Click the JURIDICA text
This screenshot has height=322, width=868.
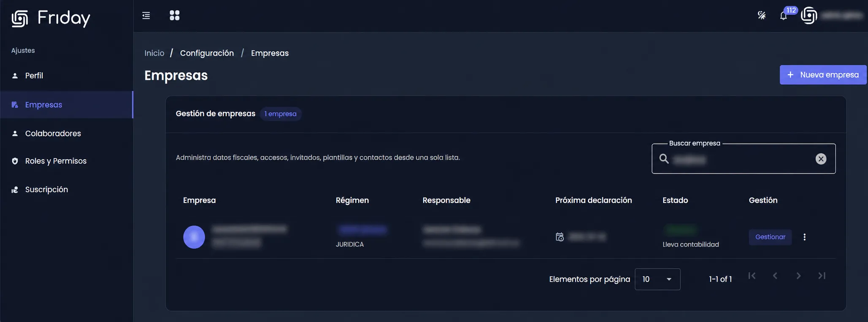pos(350,244)
